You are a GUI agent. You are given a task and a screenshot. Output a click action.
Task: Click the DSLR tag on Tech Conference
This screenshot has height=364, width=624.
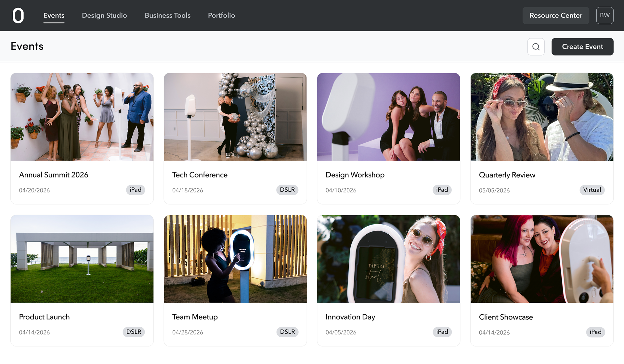coord(287,190)
